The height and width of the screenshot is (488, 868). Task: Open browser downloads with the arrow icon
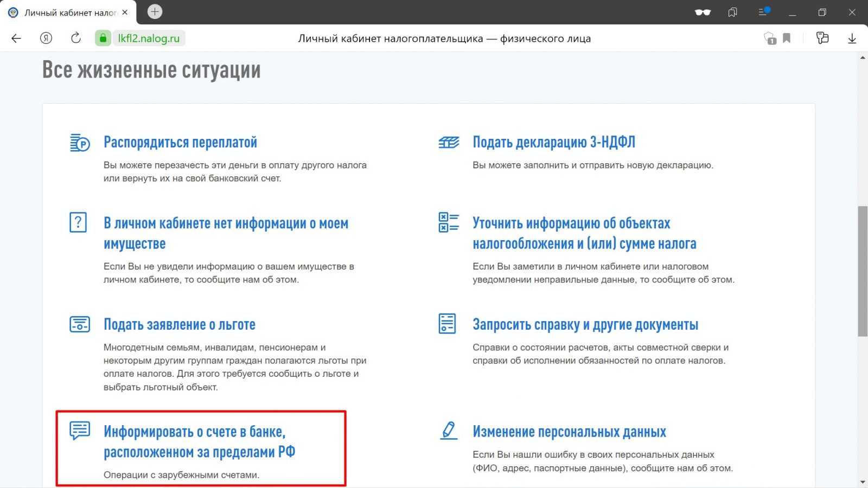pos(852,38)
